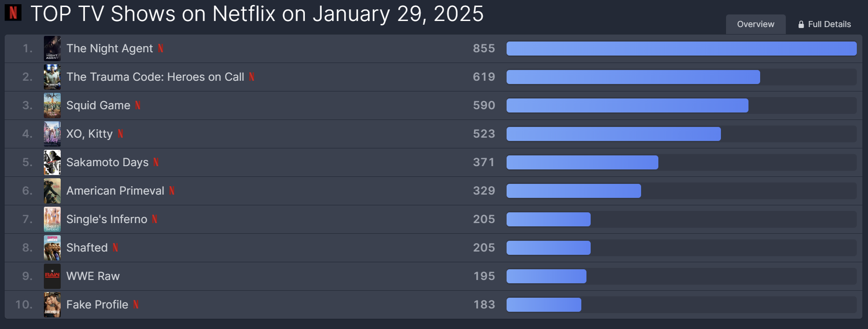868x329 pixels.
Task: Click the lock icon on Full Details tab
Action: 801,24
